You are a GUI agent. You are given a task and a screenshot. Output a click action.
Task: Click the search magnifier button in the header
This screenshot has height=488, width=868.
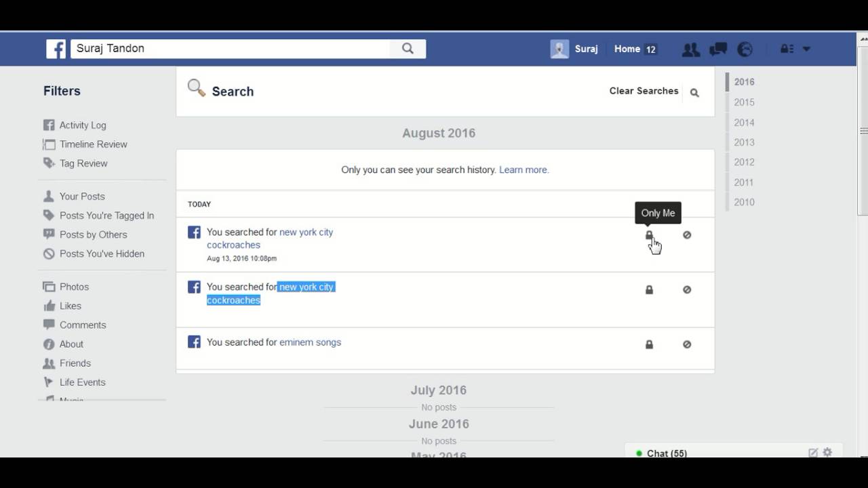408,49
